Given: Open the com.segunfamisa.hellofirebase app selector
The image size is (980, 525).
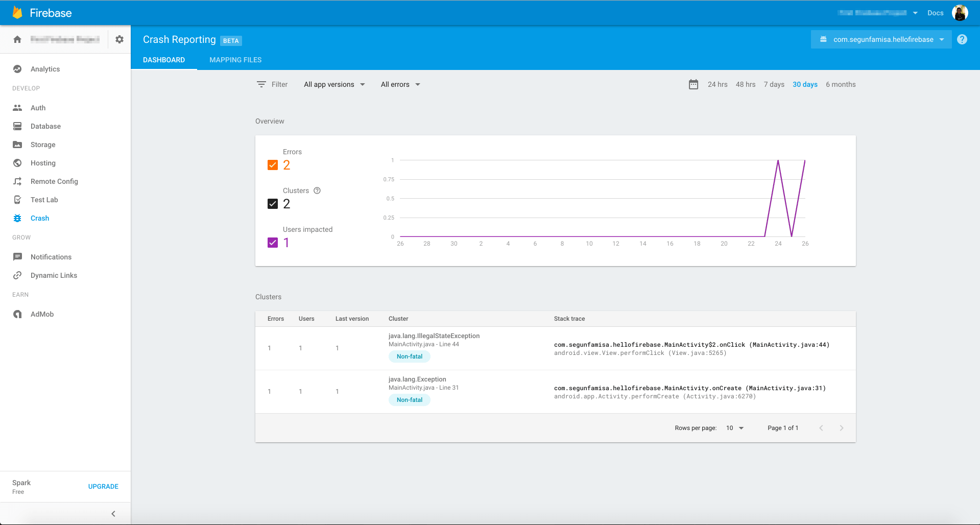Looking at the screenshot, I should [881, 39].
